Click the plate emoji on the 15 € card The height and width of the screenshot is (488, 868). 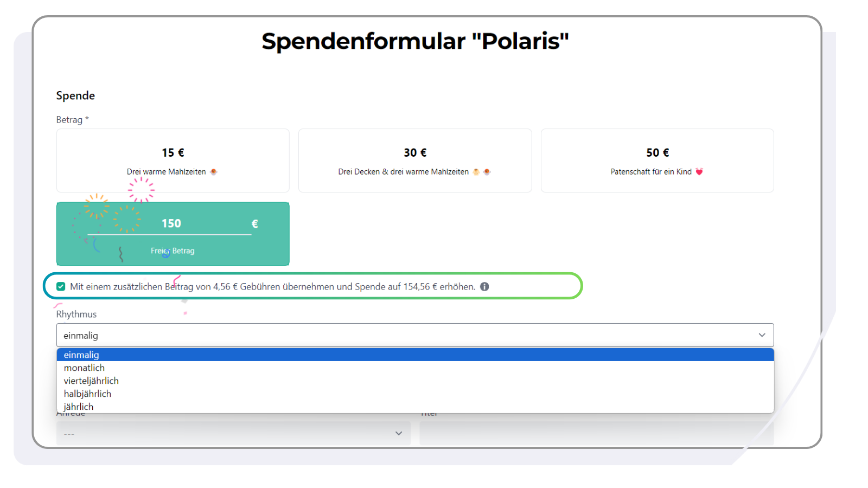click(x=214, y=171)
